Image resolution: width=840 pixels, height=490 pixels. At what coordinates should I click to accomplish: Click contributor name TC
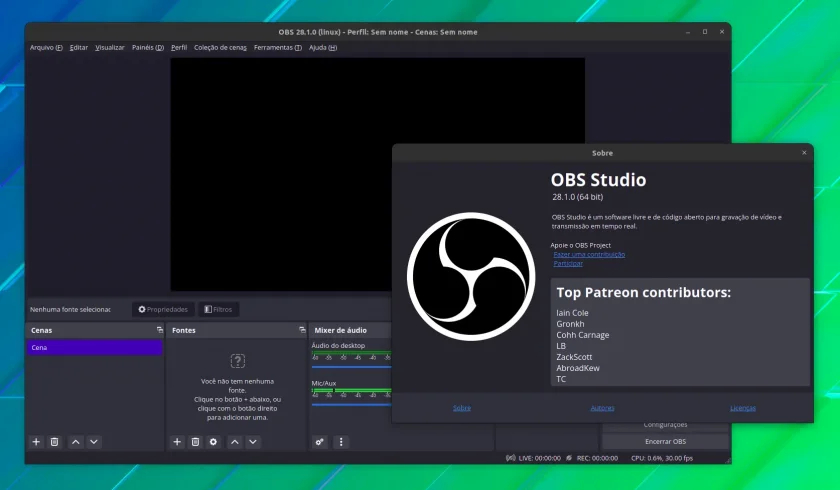coord(561,379)
